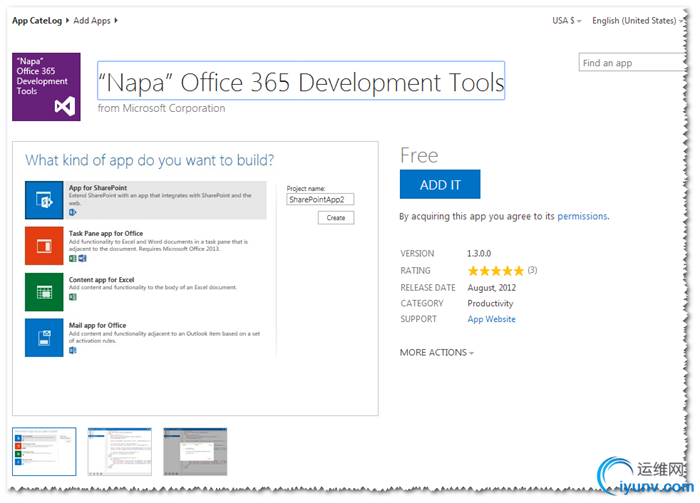
Task: Click the five-star rating
Action: [x=495, y=271]
